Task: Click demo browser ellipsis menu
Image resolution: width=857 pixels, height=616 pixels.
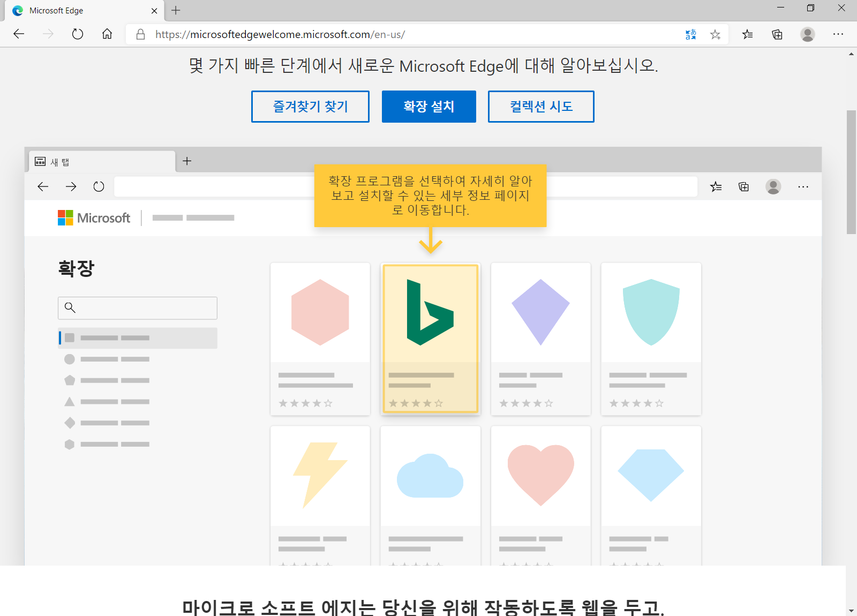Action: click(803, 186)
